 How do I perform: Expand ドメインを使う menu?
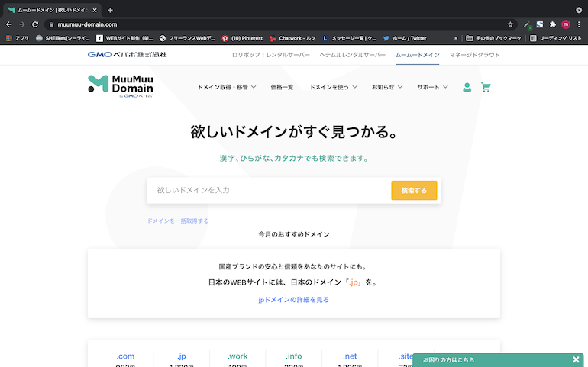pos(334,87)
